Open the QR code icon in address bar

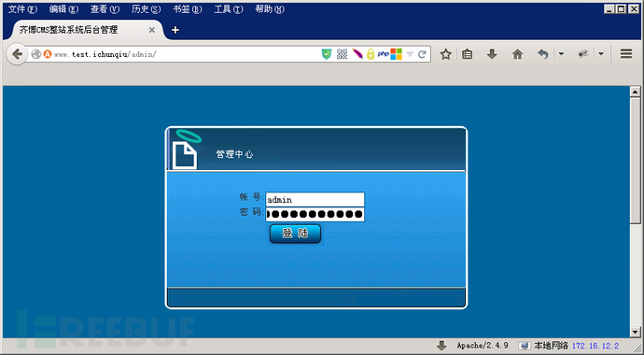(342, 54)
